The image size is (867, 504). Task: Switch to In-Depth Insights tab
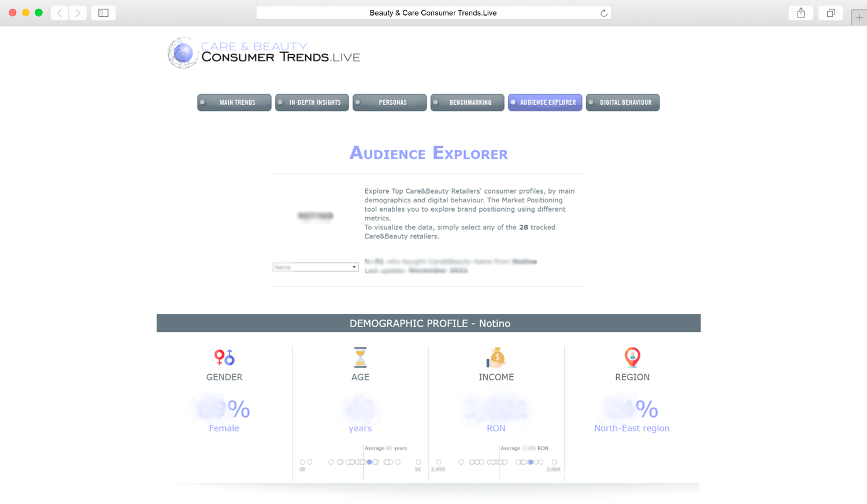tap(312, 102)
